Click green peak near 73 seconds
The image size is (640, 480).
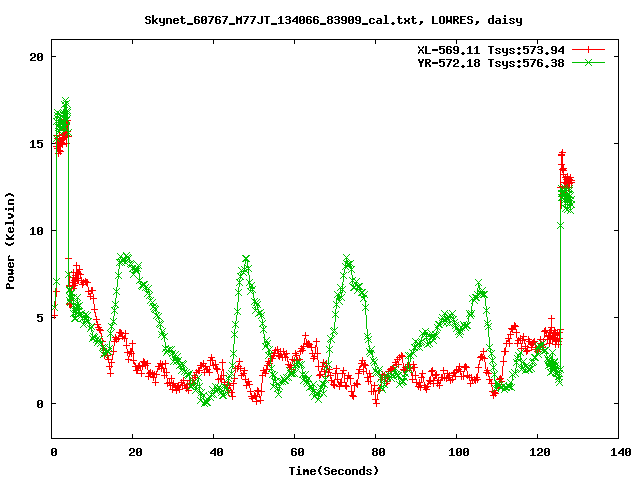pyautogui.click(x=347, y=258)
